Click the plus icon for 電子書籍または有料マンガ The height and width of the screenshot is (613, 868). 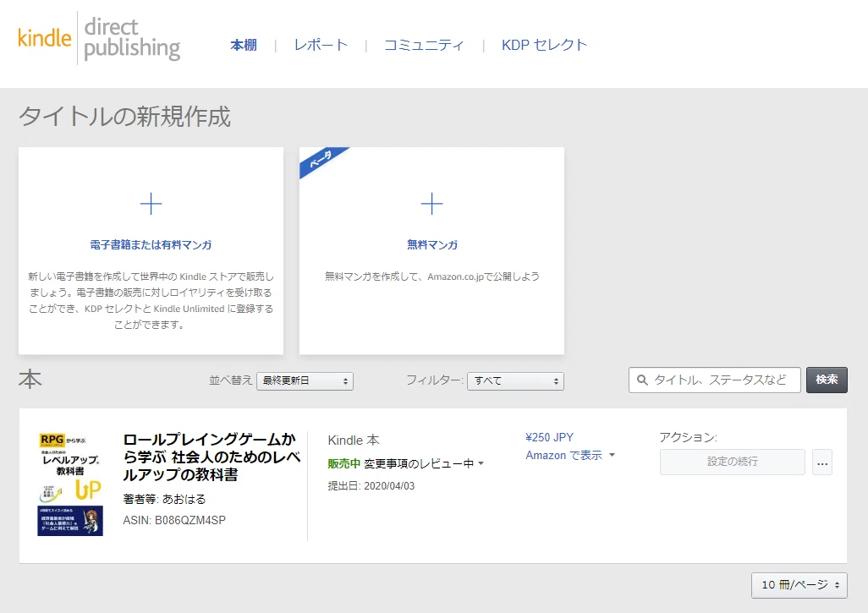coord(151,204)
